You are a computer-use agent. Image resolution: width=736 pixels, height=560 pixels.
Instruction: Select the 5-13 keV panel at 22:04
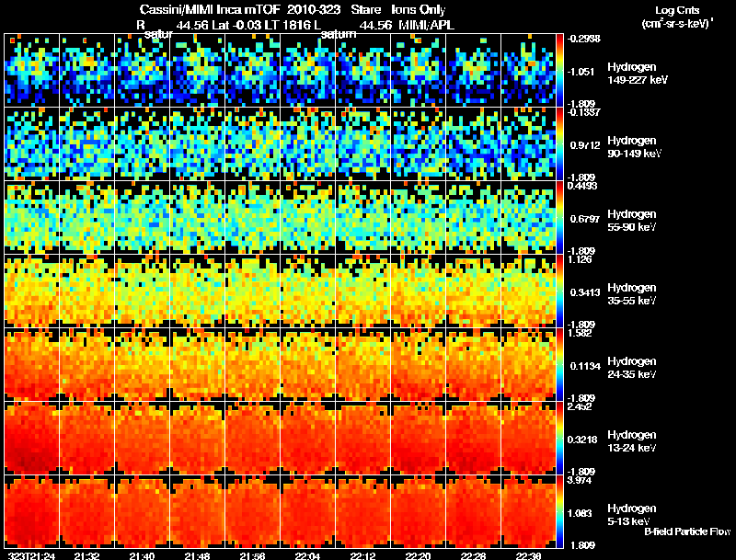point(308,511)
